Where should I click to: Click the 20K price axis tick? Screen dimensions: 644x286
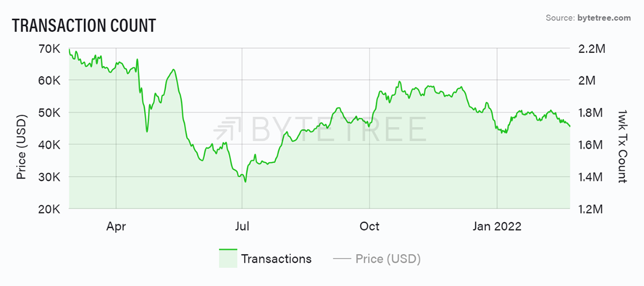coord(50,209)
